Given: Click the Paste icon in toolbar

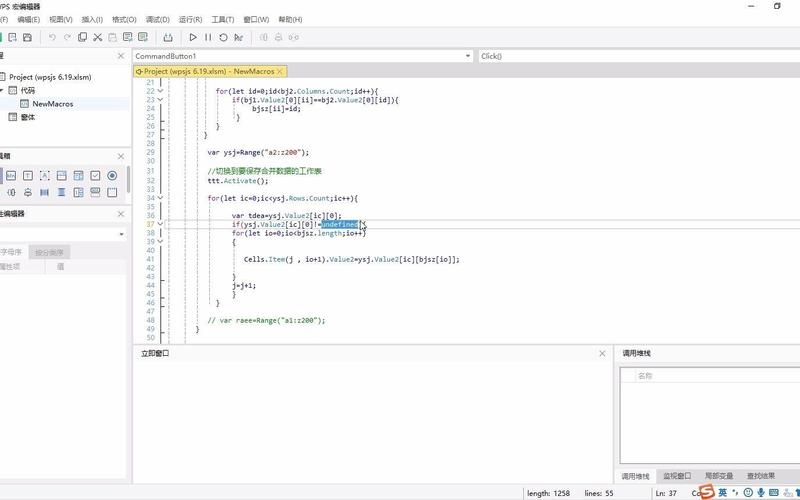Looking at the screenshot, I should 112,37.
